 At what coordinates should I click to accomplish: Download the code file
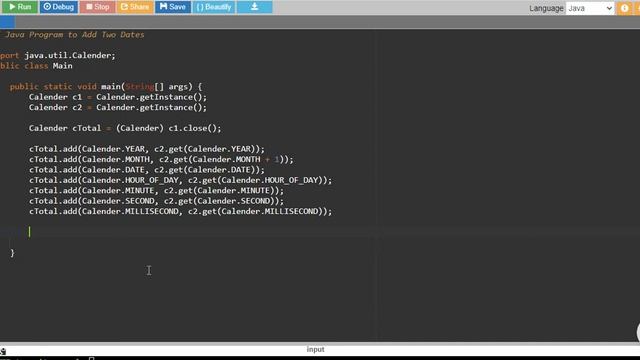pos(254,7)
